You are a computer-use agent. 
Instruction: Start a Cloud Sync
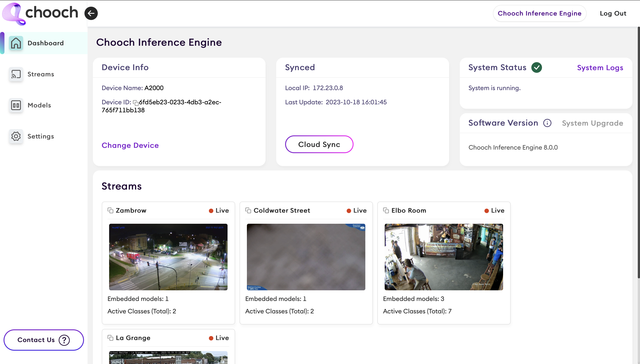[319, 144]
